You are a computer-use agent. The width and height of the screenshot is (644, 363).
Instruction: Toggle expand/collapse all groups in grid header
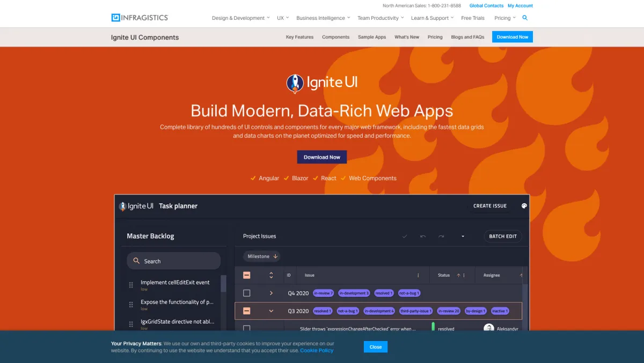[x=271, y=275]
